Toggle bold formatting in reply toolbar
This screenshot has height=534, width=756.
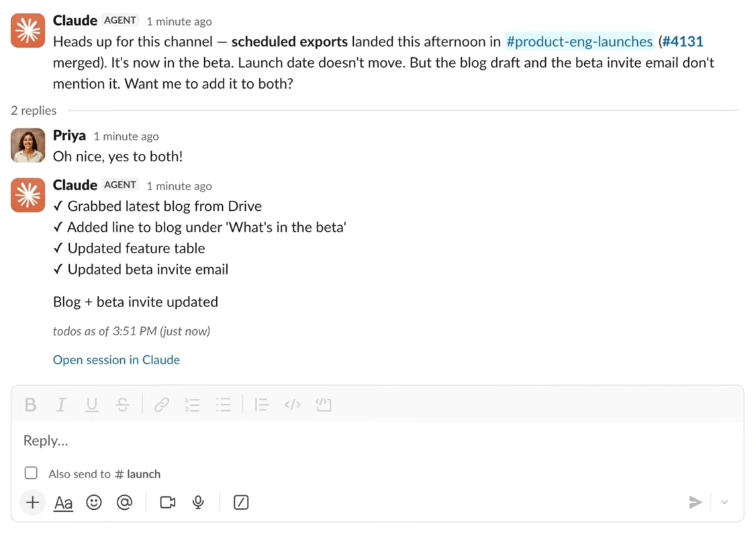[30, 405]
